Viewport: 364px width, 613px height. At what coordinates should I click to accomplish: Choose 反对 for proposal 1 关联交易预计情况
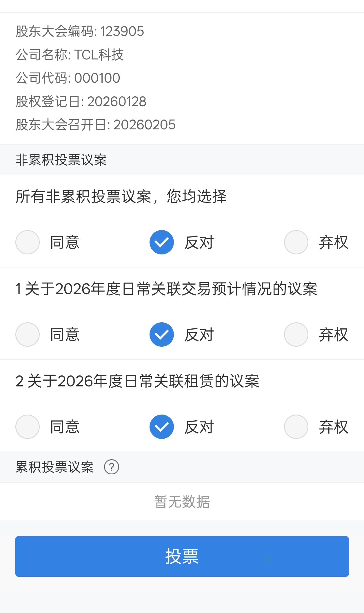[x=162, y=334]
